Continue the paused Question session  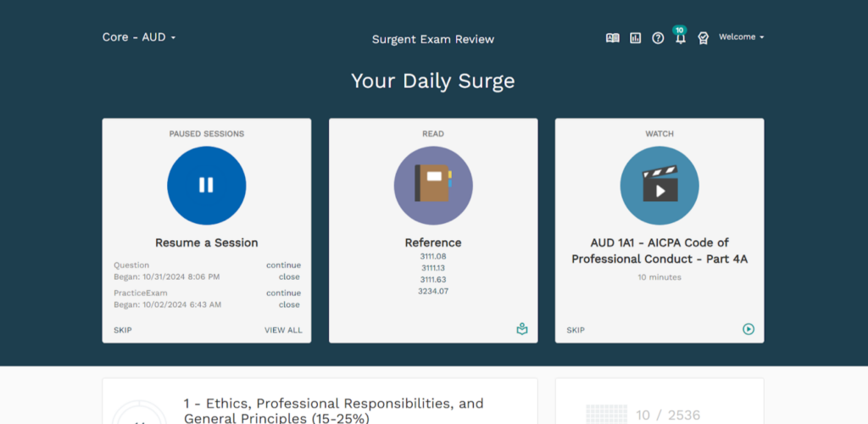pos(283,265)
